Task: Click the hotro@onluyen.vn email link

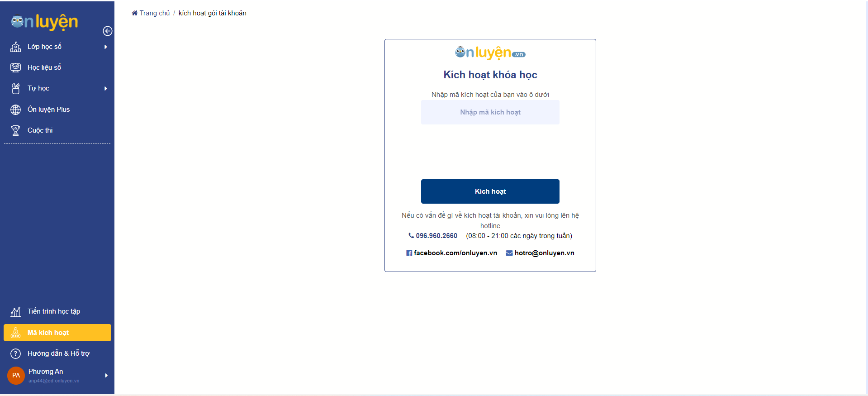Action: coord(544,253)
